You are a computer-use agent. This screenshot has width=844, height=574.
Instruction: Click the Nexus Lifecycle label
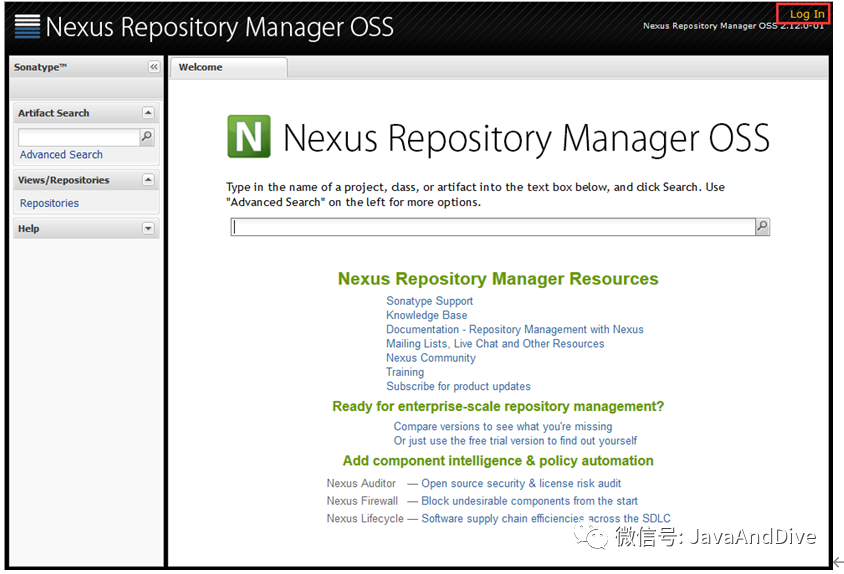365,518
